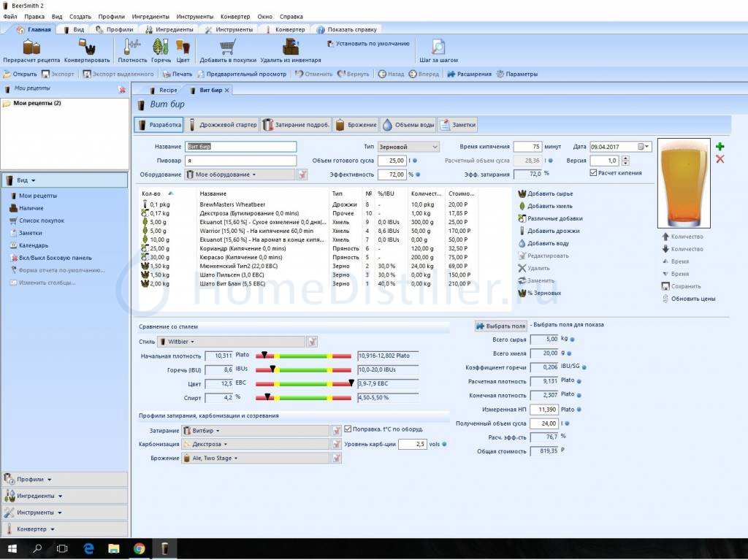Open the Справка menu
The height and width of the screenshot is (560, 748).
click(x=291, y=16)
